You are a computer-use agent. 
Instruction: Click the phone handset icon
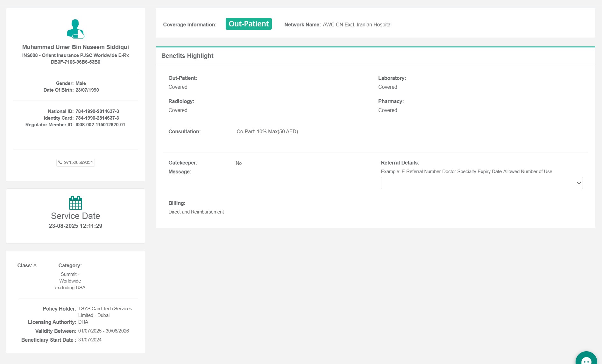[60, 162]
